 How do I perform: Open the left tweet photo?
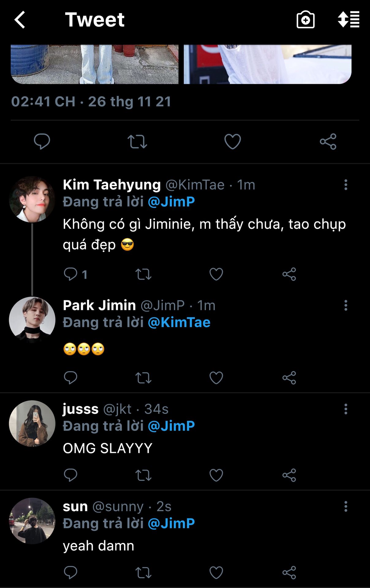(94, 64)
